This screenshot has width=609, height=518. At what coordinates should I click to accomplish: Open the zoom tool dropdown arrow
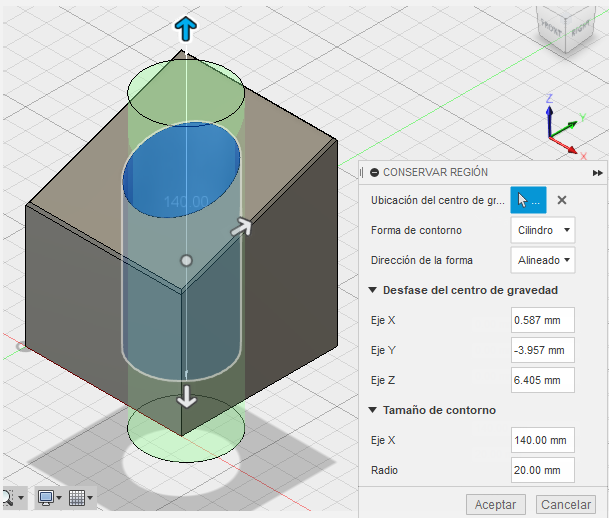21,498
